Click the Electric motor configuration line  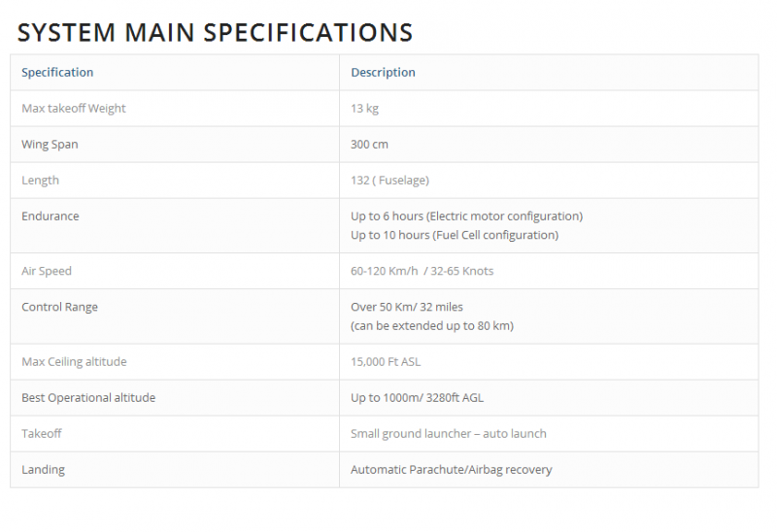(x=467, y=216)
